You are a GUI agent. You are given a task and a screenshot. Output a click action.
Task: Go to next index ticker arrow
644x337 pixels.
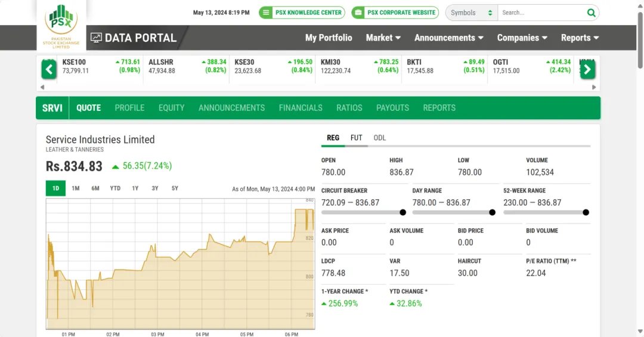click(x=587, y=69)
